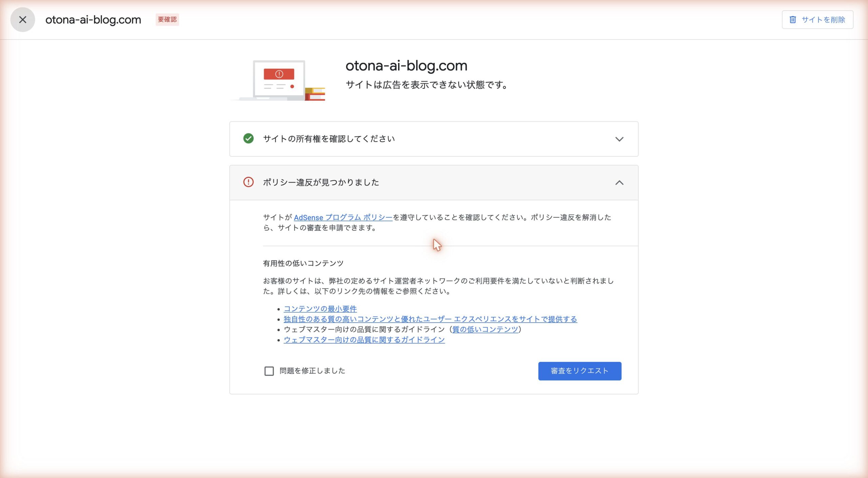Open ウェブマスター向けの品質に関するガイドライン link
The image size is (868, 478).
click(364, 340)
